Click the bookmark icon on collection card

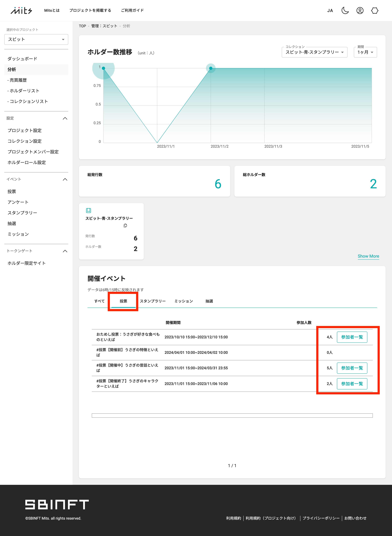coord(89,210)
